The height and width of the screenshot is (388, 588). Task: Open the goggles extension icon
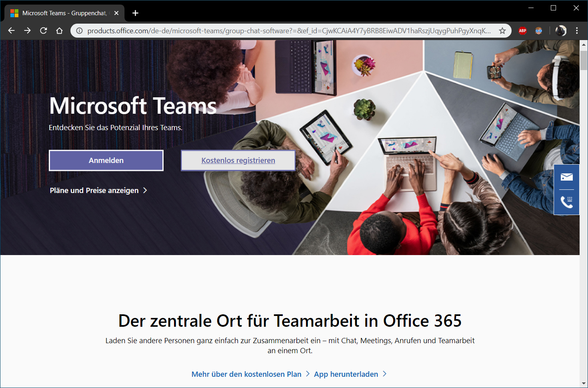point(539,31)
